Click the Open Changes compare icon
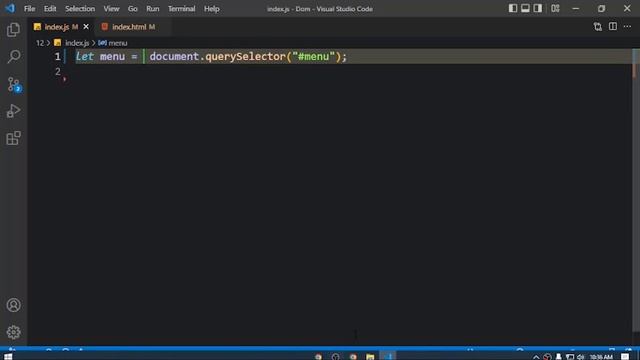 tap(598, 27)
